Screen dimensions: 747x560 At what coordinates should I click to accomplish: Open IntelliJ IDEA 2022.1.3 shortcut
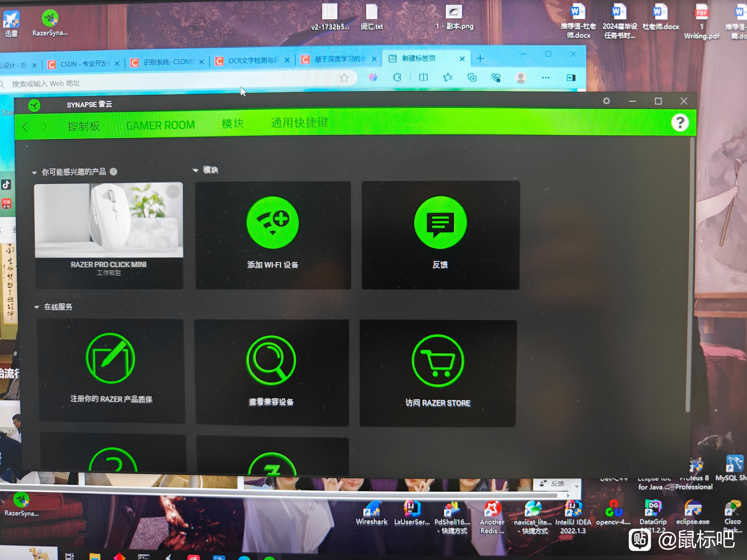pyautogui.click(x=573, y=517)
